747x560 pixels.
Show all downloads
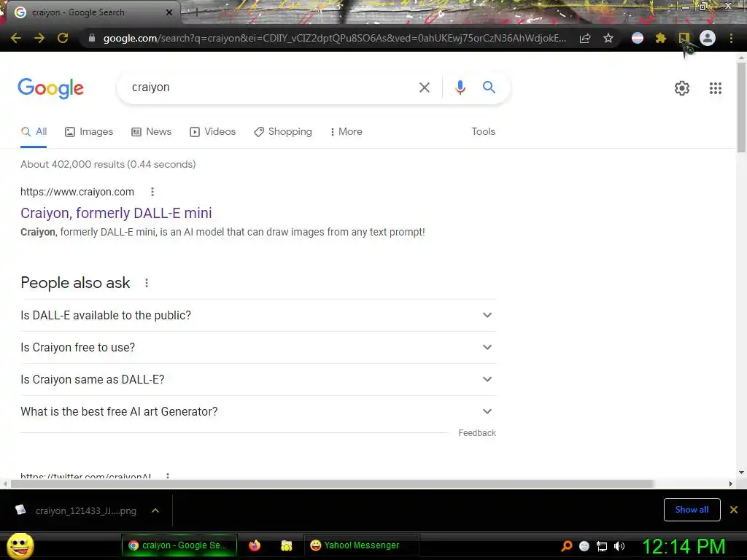click(692, 510)
